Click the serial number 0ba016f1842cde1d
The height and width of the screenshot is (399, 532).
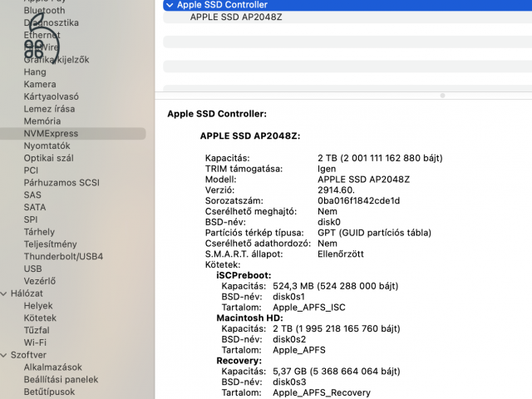(358, 201)
